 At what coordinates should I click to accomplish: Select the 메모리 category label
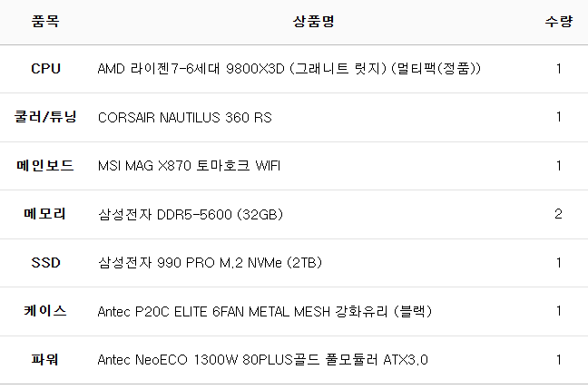coord(45,214)
